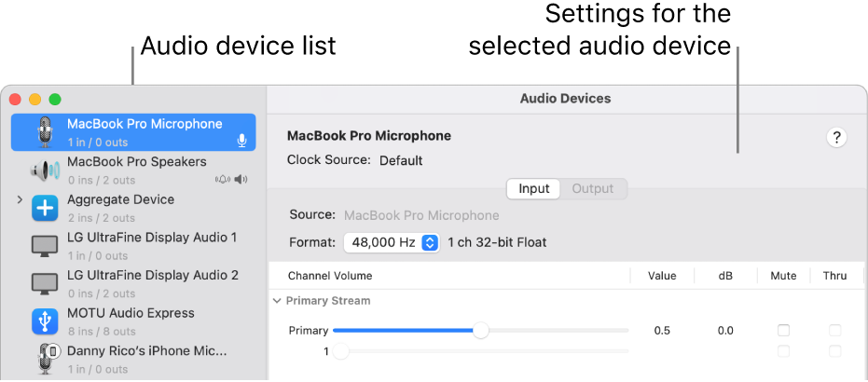Click the LG UltraFine Display Audio 2 icon
The width and height of the screenshot is (868, 382).
pyautogui.click(x=45, y=283)
